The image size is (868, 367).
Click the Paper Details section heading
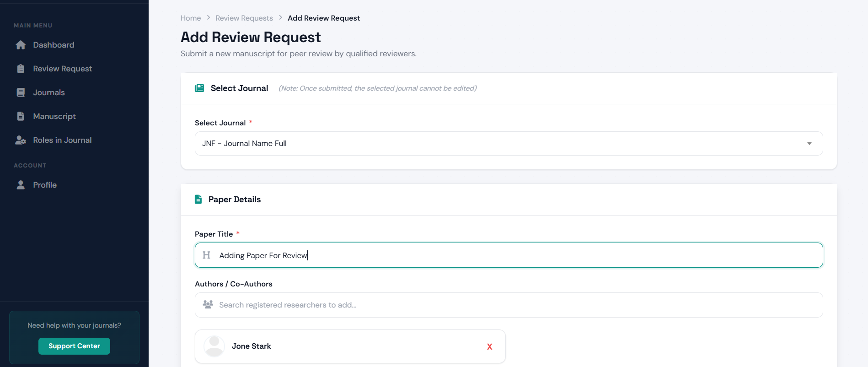(x=235, y=200)
